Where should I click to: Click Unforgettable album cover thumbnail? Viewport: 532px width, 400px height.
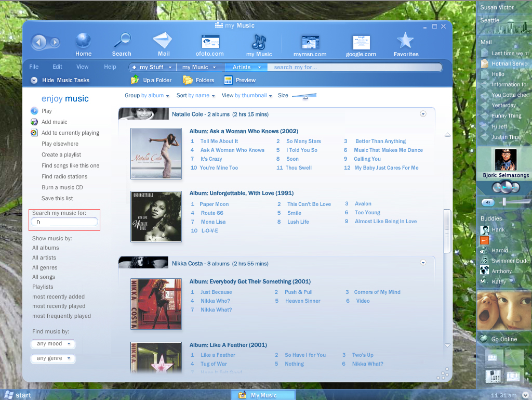pos(156,216)
